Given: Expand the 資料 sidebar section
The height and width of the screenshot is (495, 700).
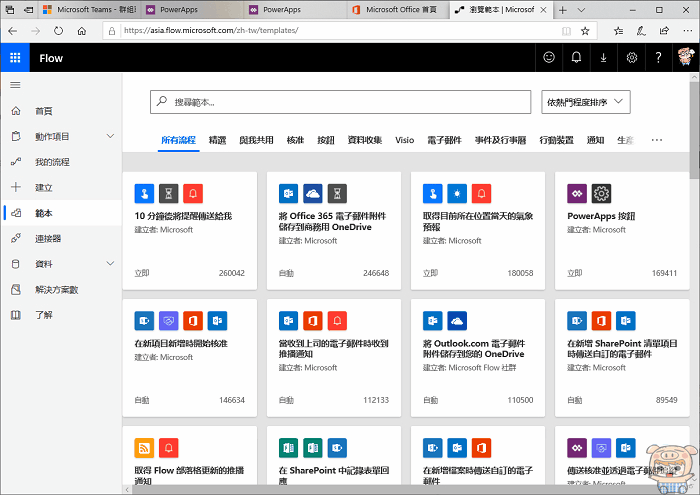Looking at the screenshot, I should (x=110, y=264).
